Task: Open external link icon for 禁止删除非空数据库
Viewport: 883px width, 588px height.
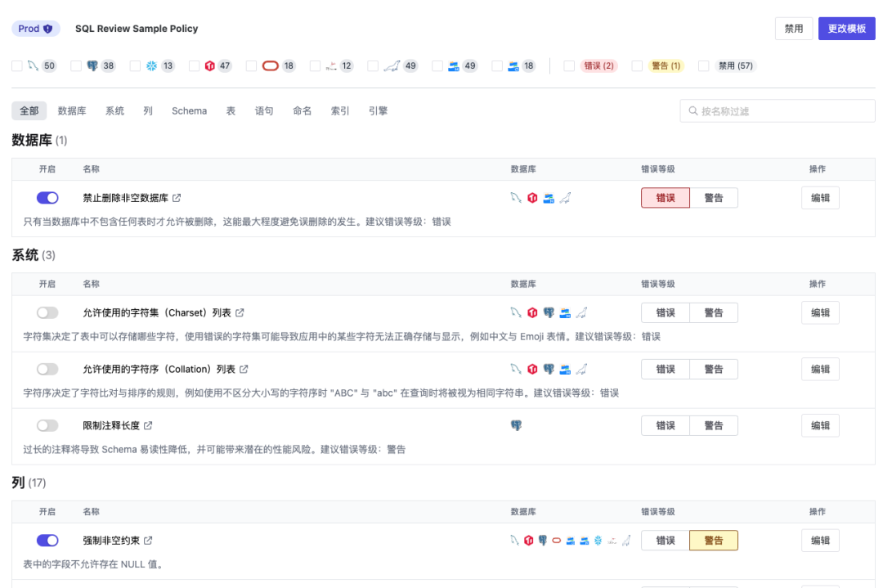Action: click(x=177, y=198)
